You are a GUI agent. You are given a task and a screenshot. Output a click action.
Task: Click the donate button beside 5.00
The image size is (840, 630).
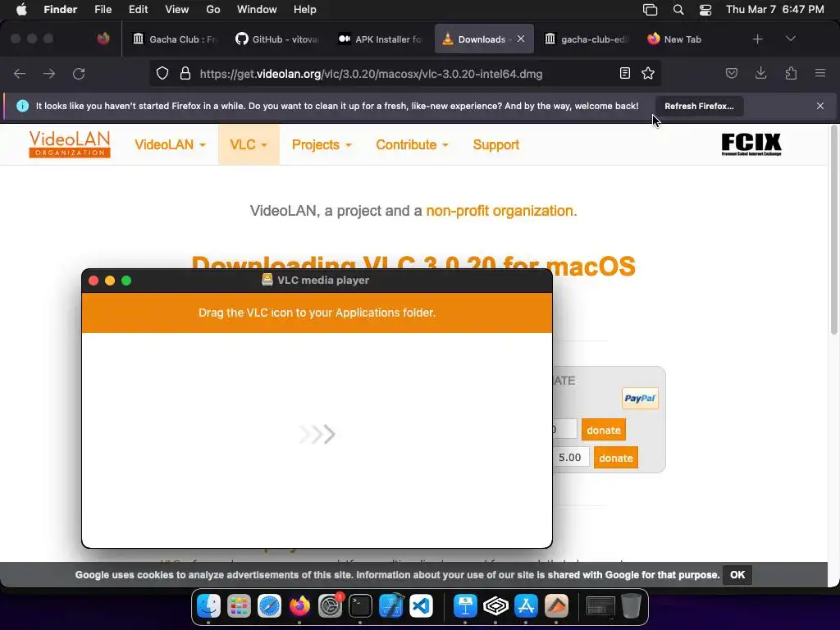(x=615, y=458)
